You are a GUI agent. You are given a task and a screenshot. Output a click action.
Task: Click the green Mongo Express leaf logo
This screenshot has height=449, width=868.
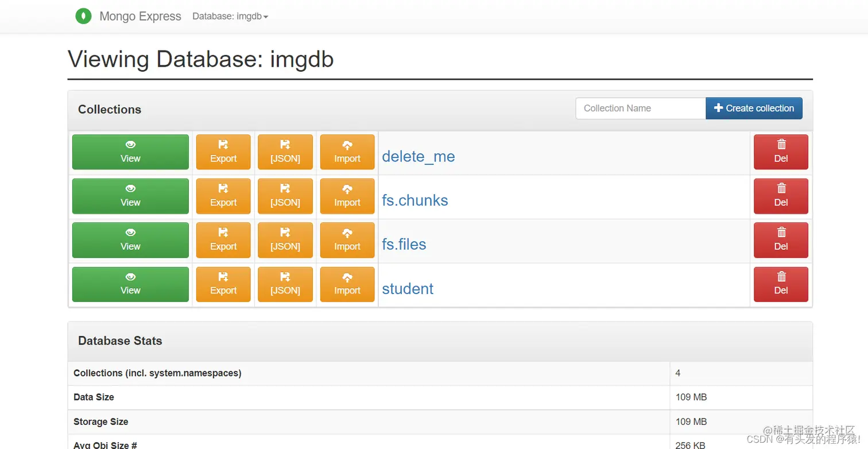coord(84,16)
